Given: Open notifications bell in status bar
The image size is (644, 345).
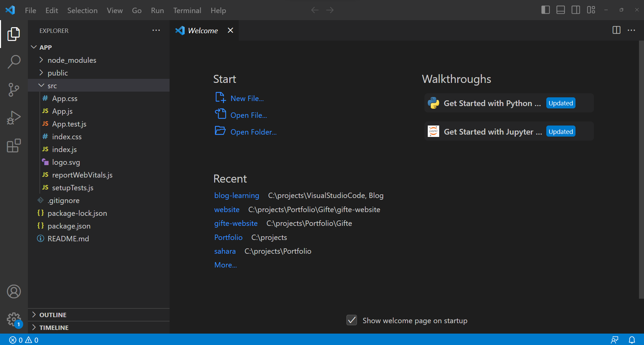Looking at the screenshot, I should 632,340.
